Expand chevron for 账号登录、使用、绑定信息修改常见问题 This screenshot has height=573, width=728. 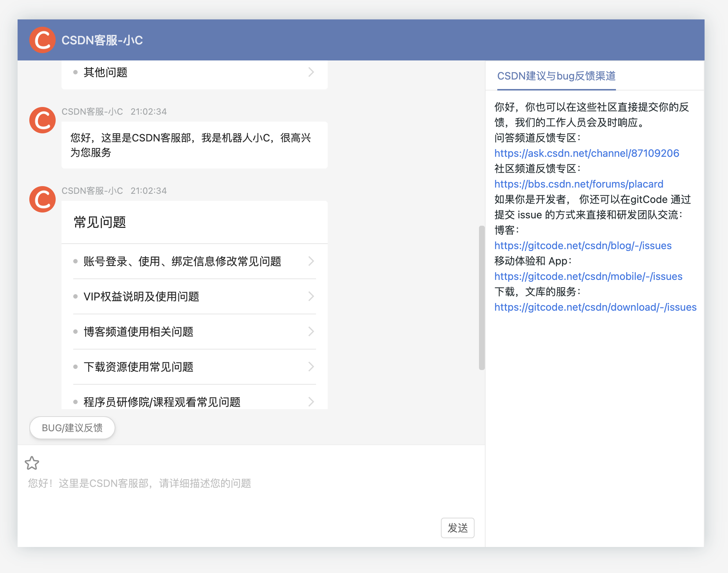(311, 261)
